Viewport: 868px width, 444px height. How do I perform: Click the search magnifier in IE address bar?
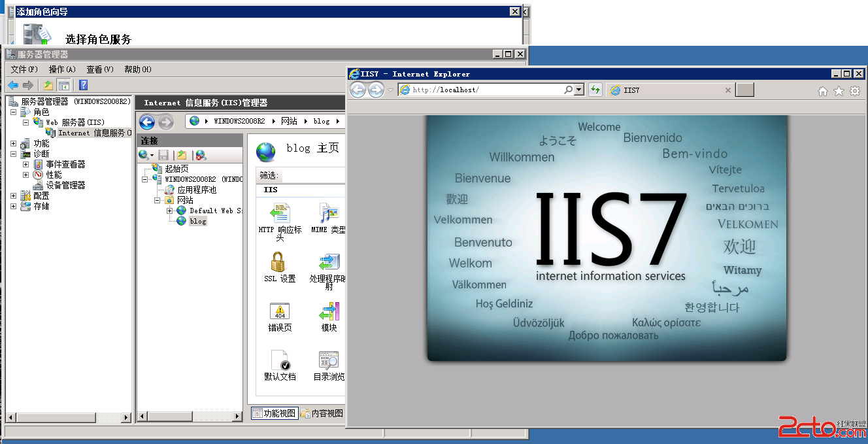pos(568,90)
